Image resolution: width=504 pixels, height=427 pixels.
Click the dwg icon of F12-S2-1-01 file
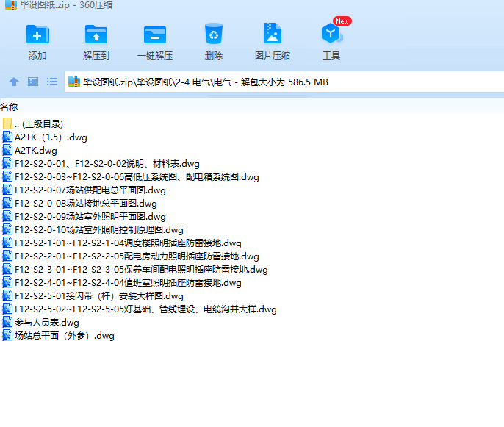(7, 243)
